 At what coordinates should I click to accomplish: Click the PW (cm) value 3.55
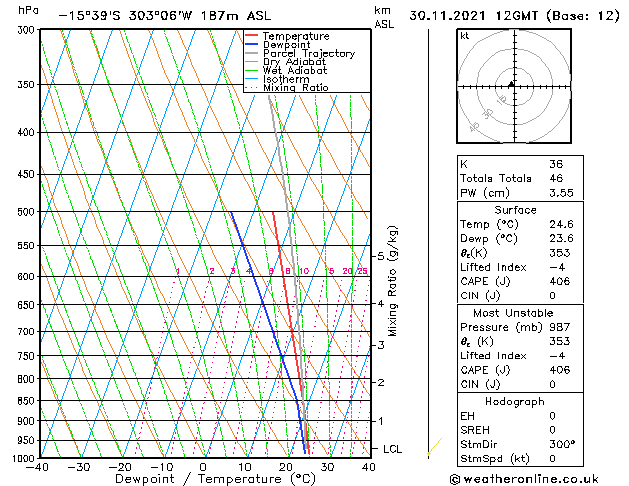pyautogui.click(x=561, y=193)
